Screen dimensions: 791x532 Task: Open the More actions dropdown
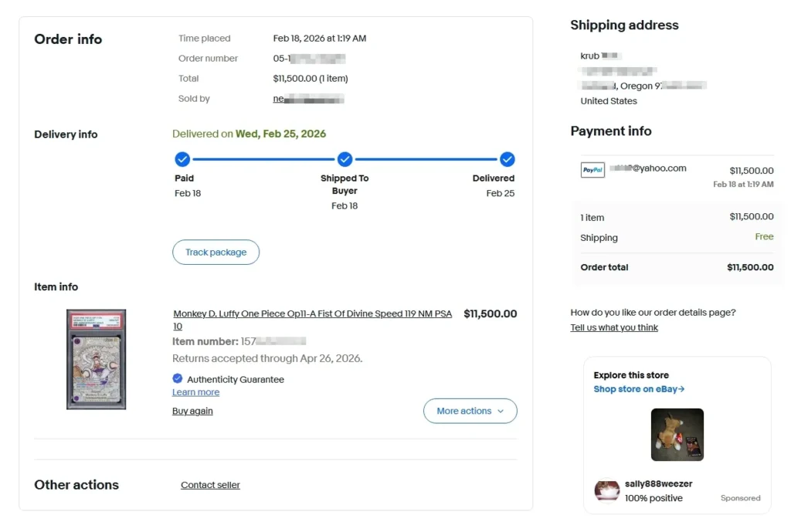click(470, 411)
